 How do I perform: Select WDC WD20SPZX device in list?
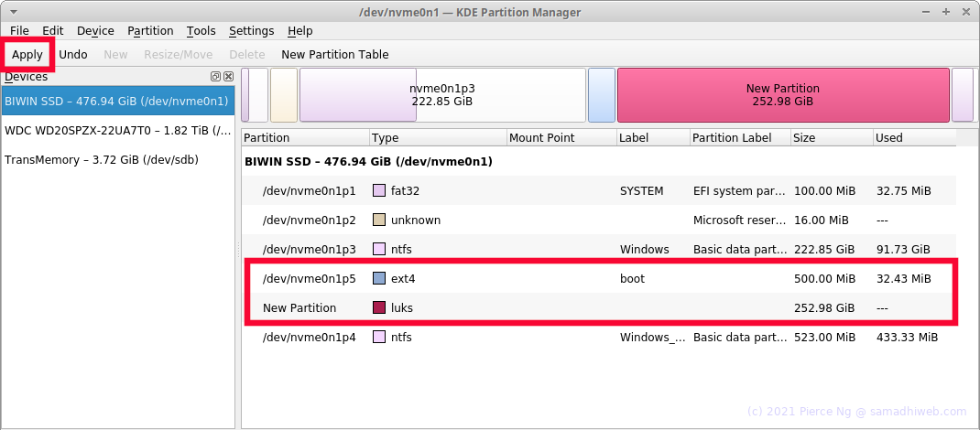[x=118, y=131]
